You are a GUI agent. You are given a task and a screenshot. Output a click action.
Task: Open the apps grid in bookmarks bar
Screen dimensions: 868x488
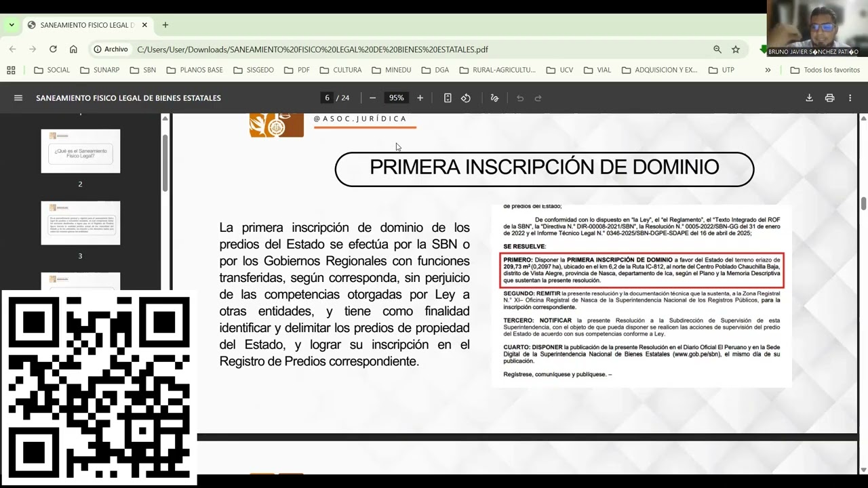[x=11, y=70]
